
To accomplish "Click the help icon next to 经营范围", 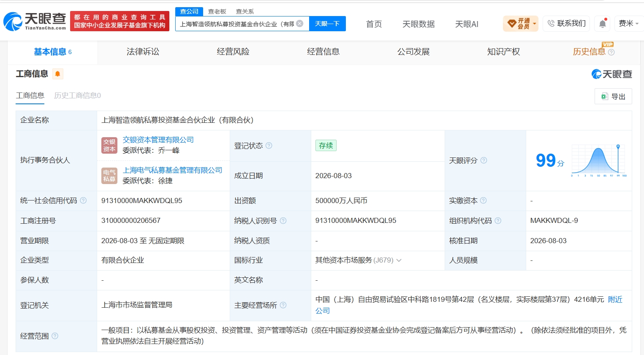I will pos(55,336).
